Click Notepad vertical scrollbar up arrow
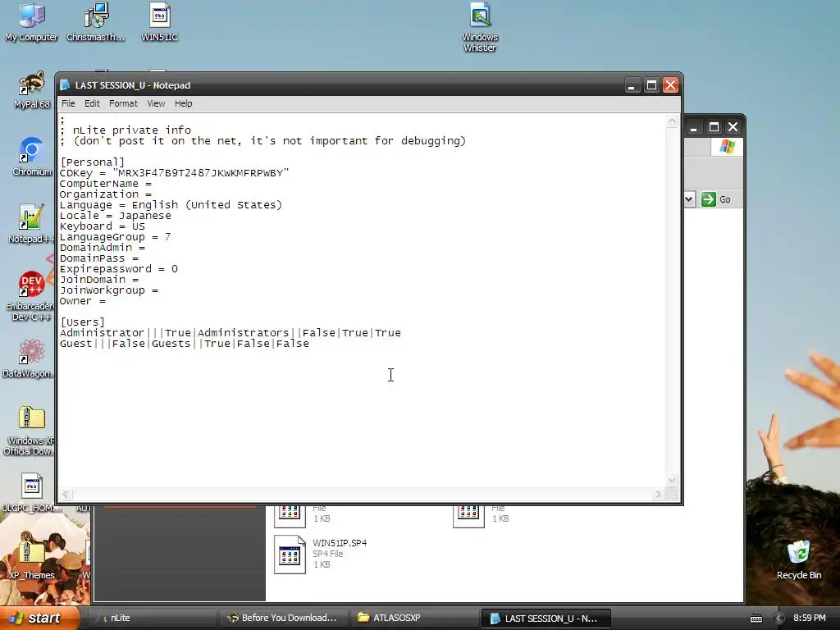 click(x=672, y=121)
